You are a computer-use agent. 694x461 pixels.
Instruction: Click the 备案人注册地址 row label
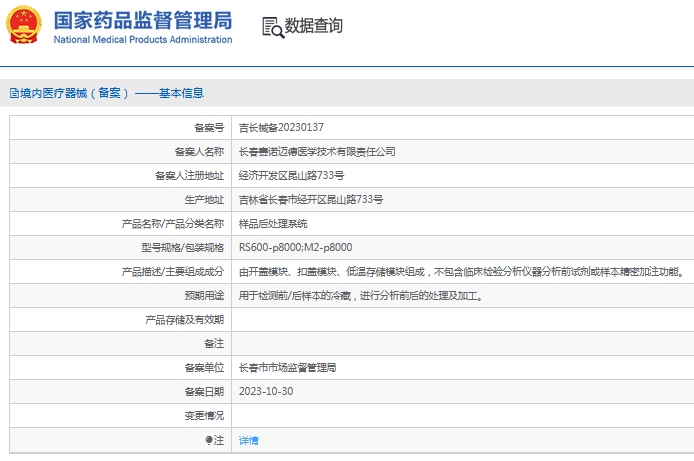click(x=190, y=176)
